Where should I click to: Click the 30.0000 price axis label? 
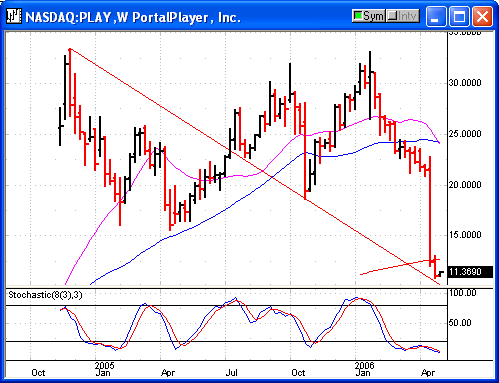coord(465,83)
